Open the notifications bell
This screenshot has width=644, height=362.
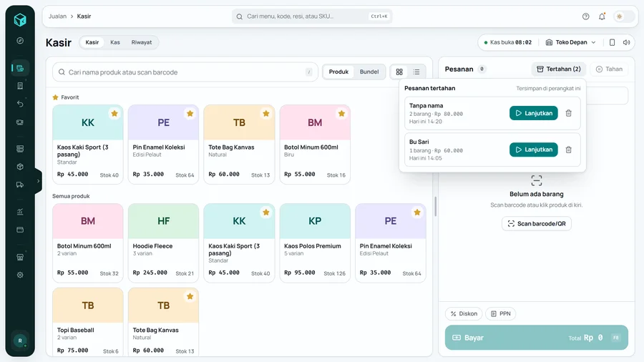point(602,16)
